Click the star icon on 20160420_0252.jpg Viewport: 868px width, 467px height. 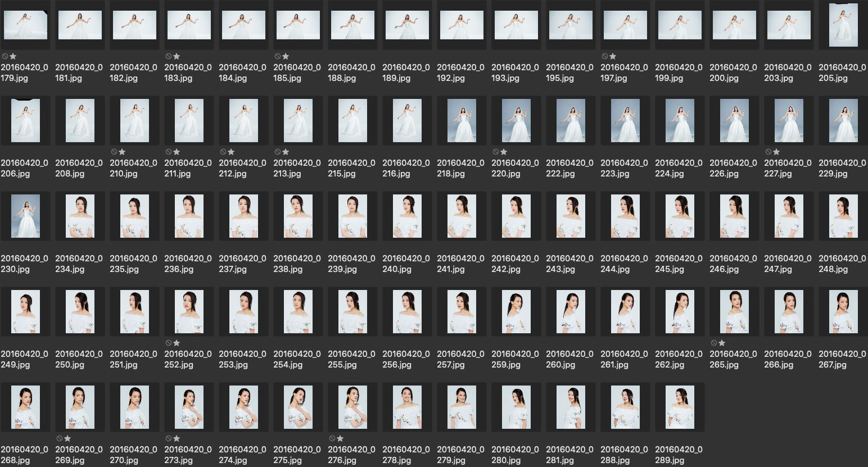click(x=177, y=343)
